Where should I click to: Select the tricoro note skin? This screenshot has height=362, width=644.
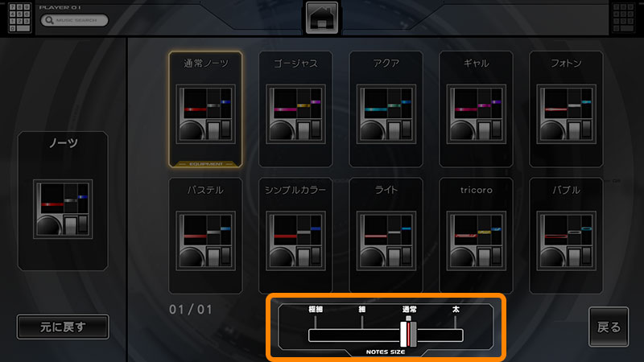(x=476, y=236)
